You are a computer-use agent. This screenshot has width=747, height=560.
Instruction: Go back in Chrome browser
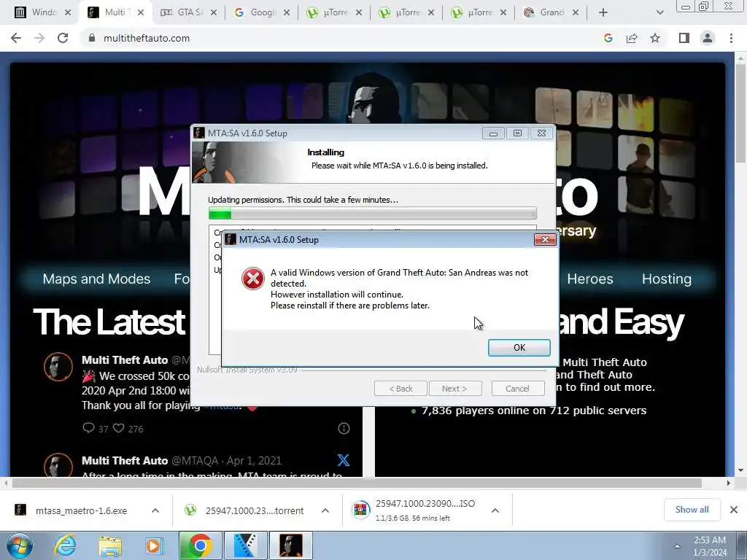coord(16,38)
